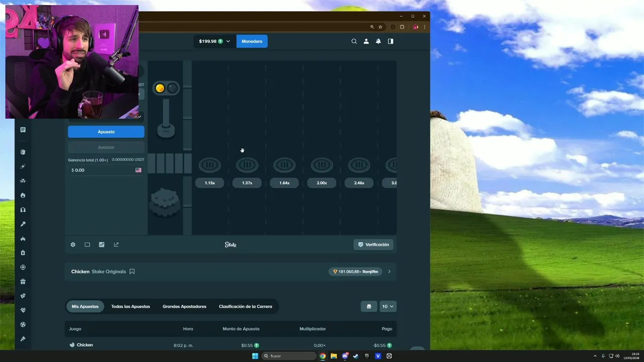Open the chat icon in the Stake sidebar

point(23,130)
